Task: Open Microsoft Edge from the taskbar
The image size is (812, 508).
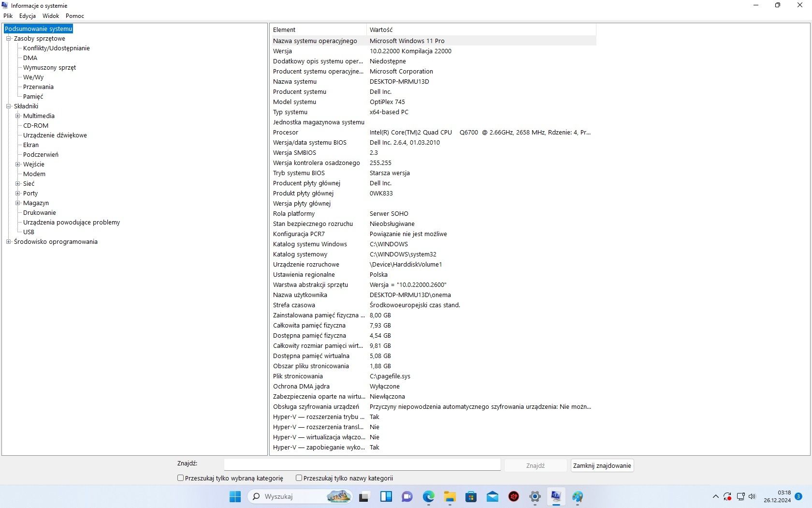Action: coord(429,496)
